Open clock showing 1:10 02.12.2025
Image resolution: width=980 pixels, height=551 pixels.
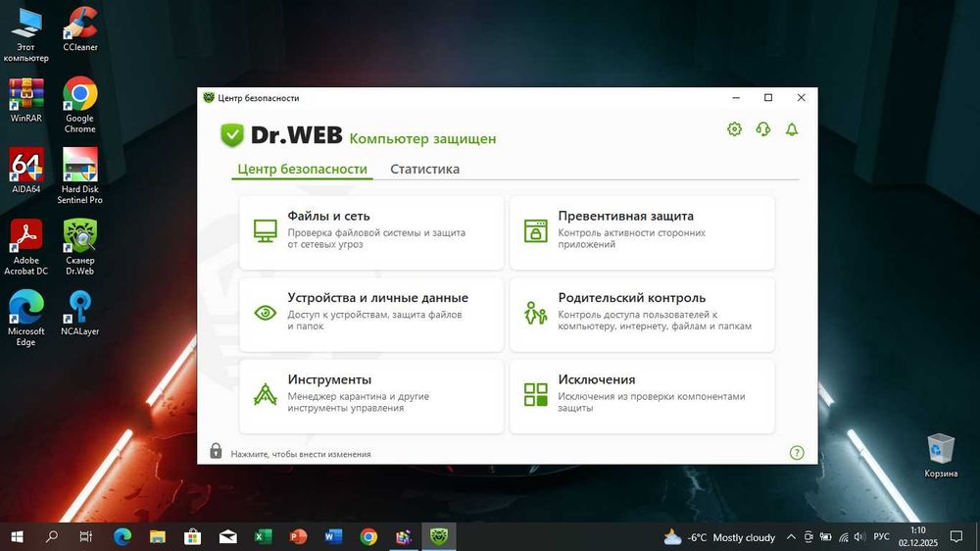point(918,536)
